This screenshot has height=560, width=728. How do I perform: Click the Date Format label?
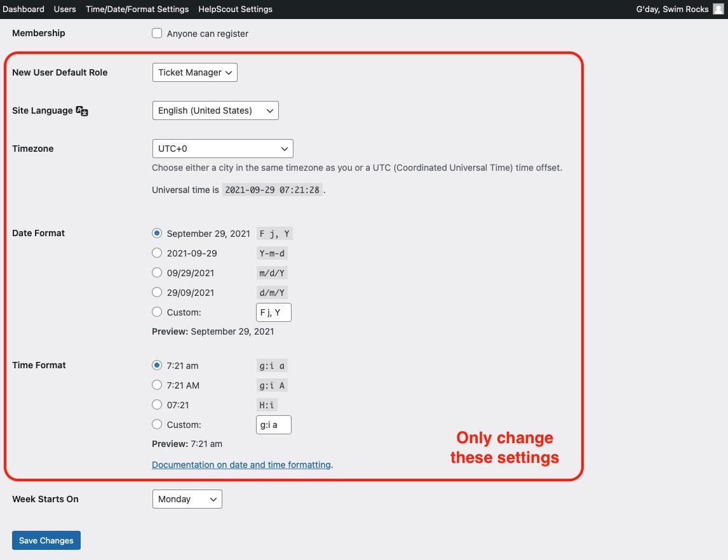point(39,233)
